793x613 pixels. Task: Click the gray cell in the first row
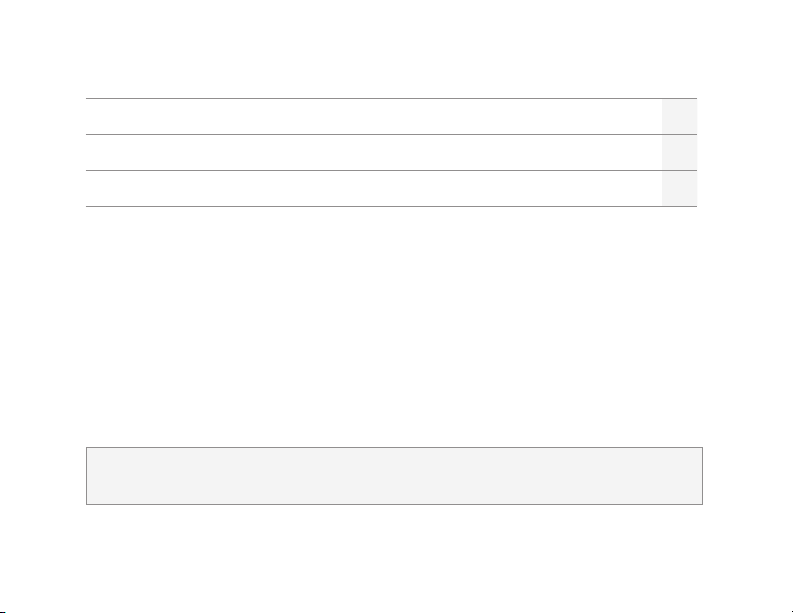point(680,116)
